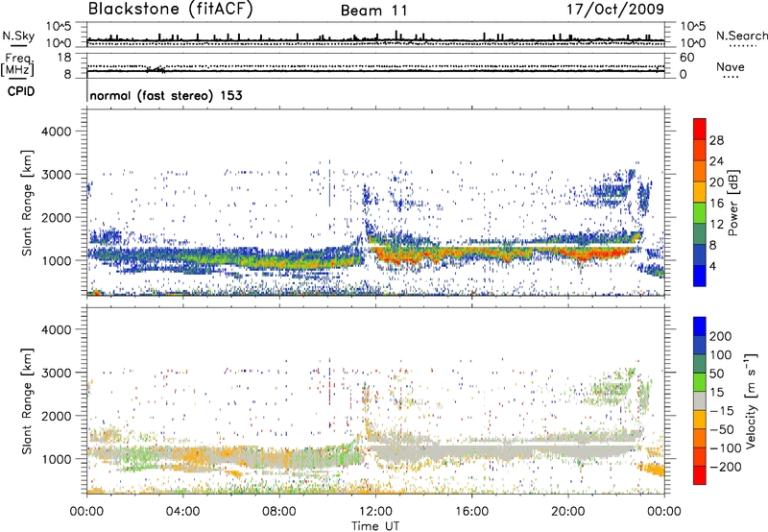Pick the blue top segment of velocity colorbar
The height and width of the screenshot is (532, 768).
point(700,326)
